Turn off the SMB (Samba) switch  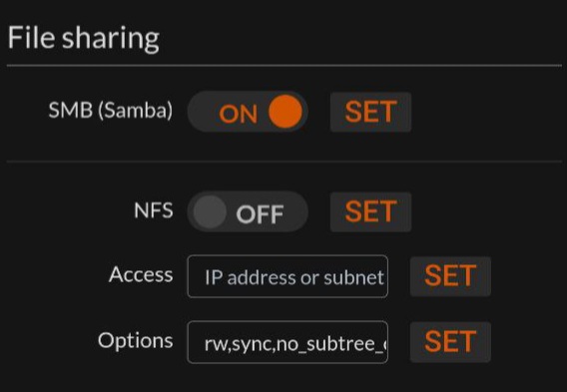[x=248, y=112]
